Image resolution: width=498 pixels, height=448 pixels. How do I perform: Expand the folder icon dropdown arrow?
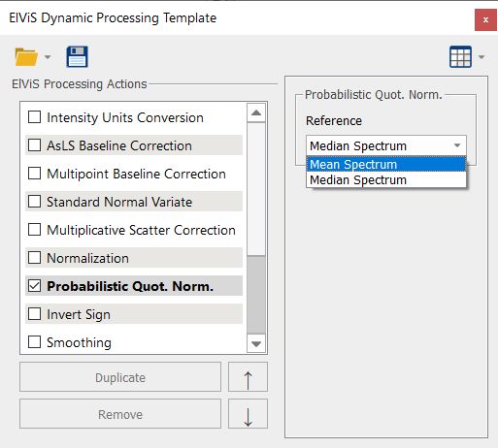(x=48, y=57)
